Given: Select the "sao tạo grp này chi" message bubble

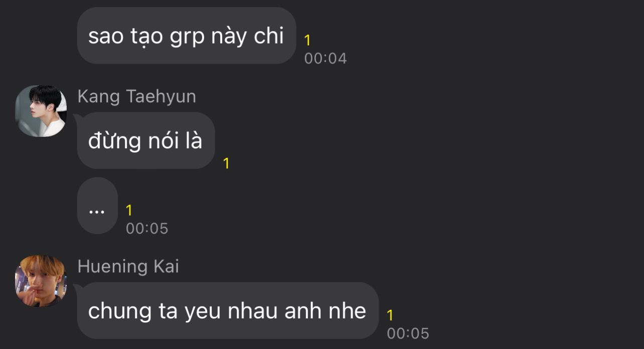Looking at the screenshot, I should 187,36.
